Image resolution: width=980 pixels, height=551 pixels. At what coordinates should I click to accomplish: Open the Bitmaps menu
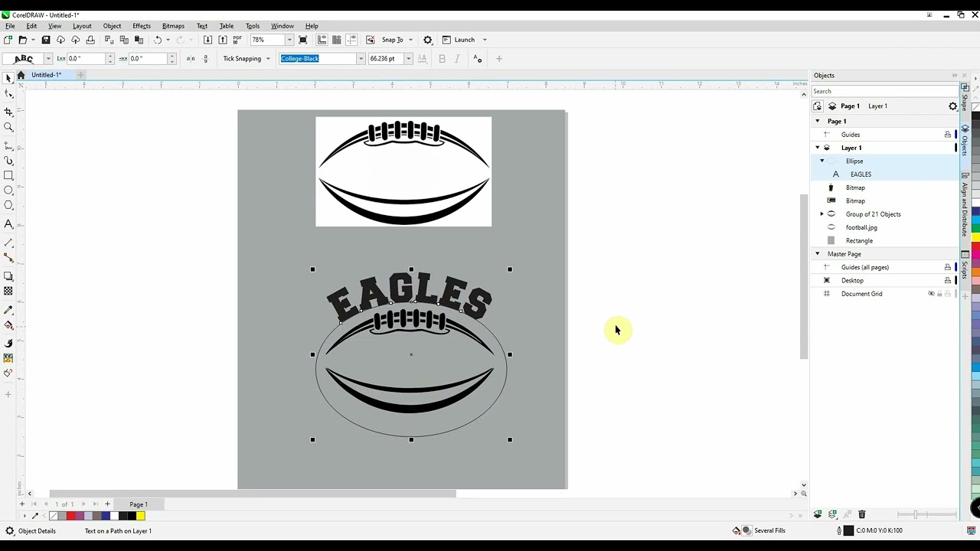[173, 26]
